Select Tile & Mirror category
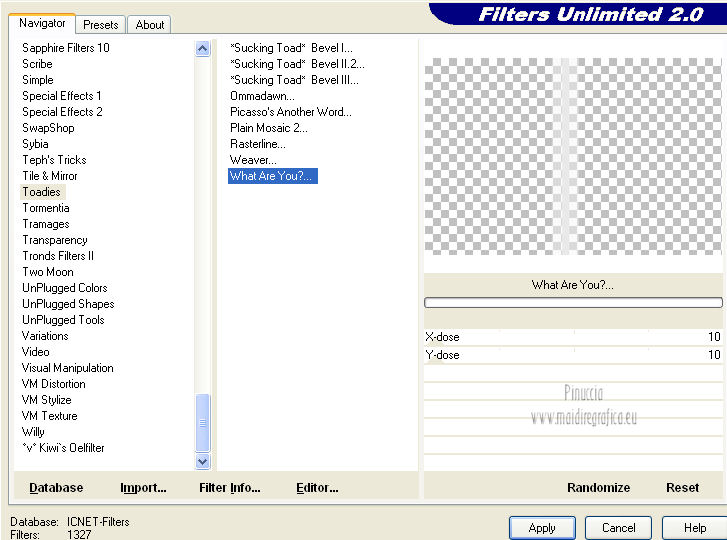The image size is (727, 540). pos(50,176)
